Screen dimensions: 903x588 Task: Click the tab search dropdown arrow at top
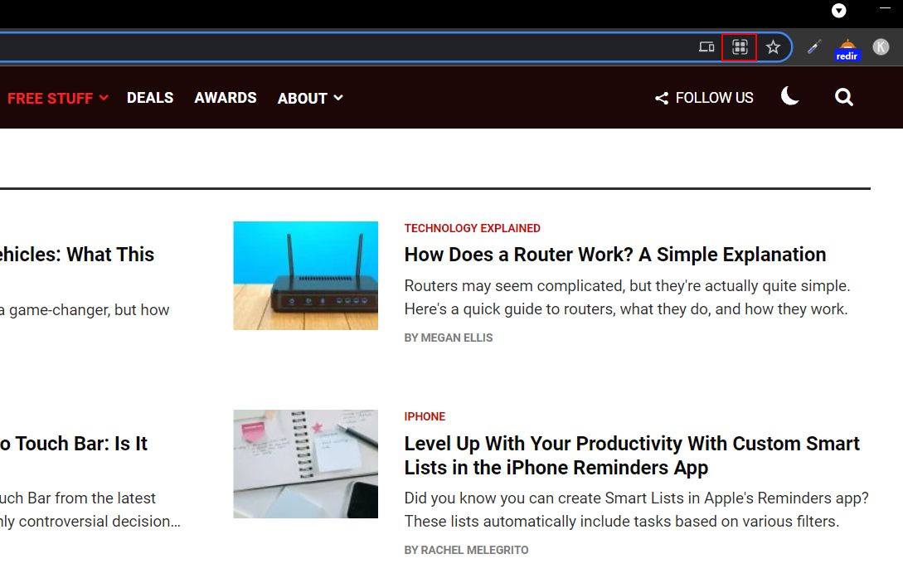[839, 10]
